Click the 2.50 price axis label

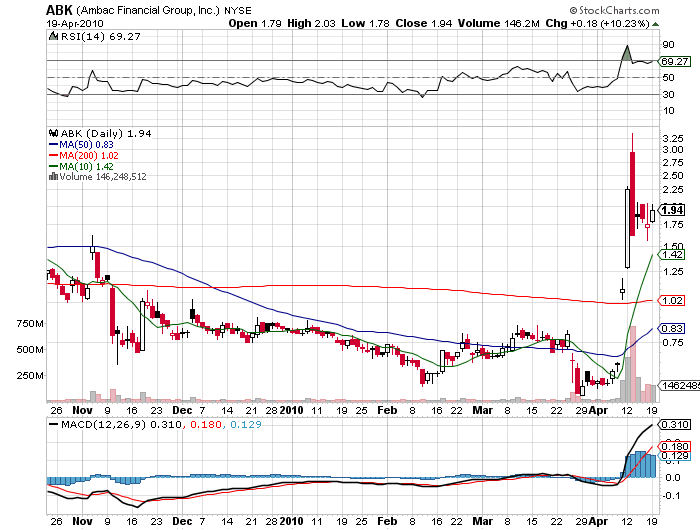pos(673,175)
